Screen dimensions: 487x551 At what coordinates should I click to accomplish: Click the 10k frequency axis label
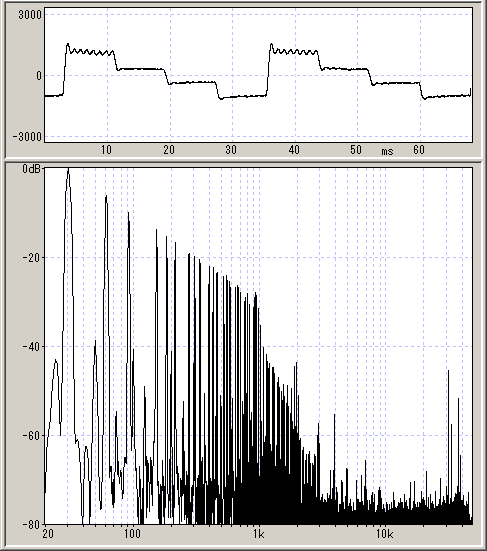coord(384,534)
